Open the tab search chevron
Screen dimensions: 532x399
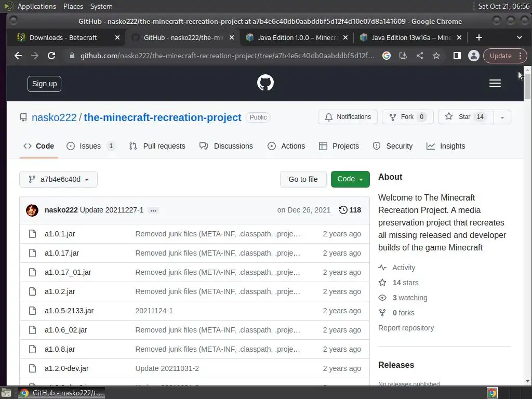coord(519,37)
